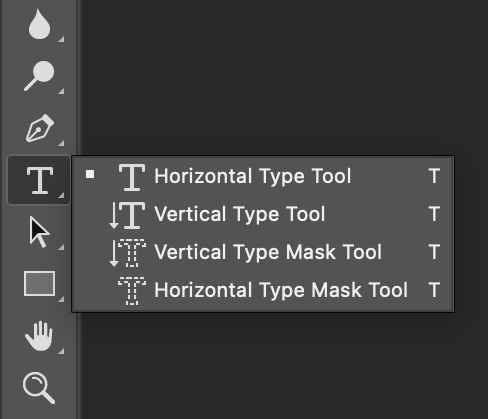Expand the Rectangle tool flyout corner triangle
488x419 pixels.
click(x=61, y=299)
